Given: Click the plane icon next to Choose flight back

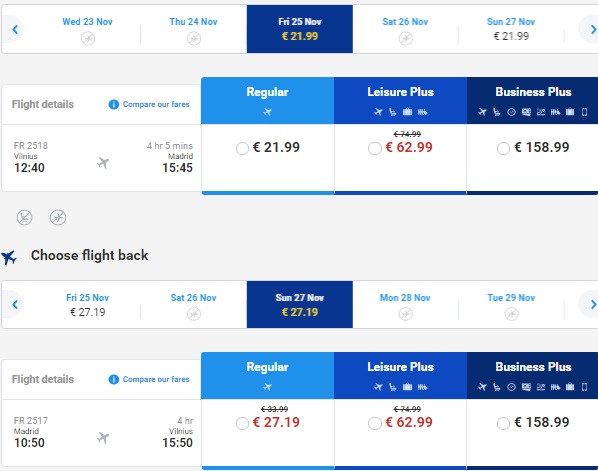Looking at the screenshot, I should [x=9, y=257].
